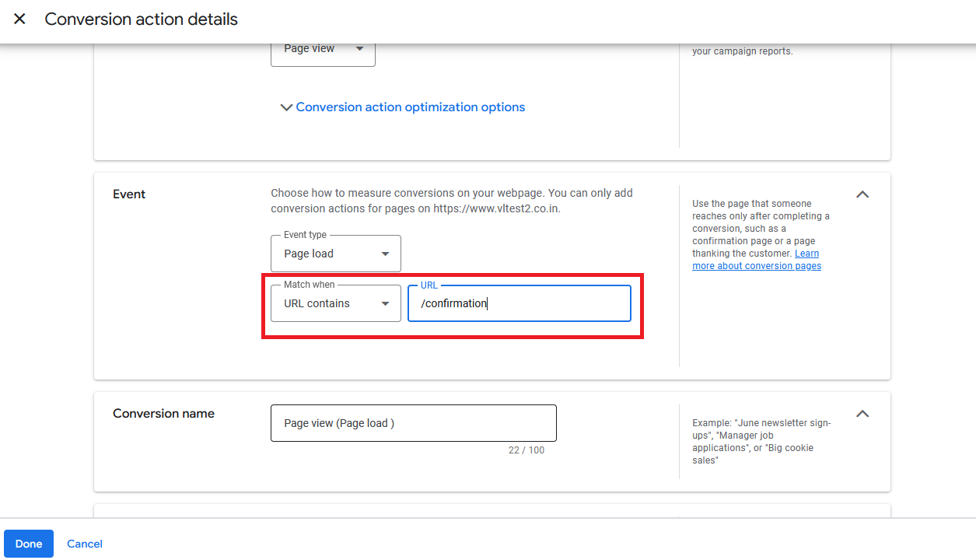Collapse the Event section using its chevron

tap(862, 194)
